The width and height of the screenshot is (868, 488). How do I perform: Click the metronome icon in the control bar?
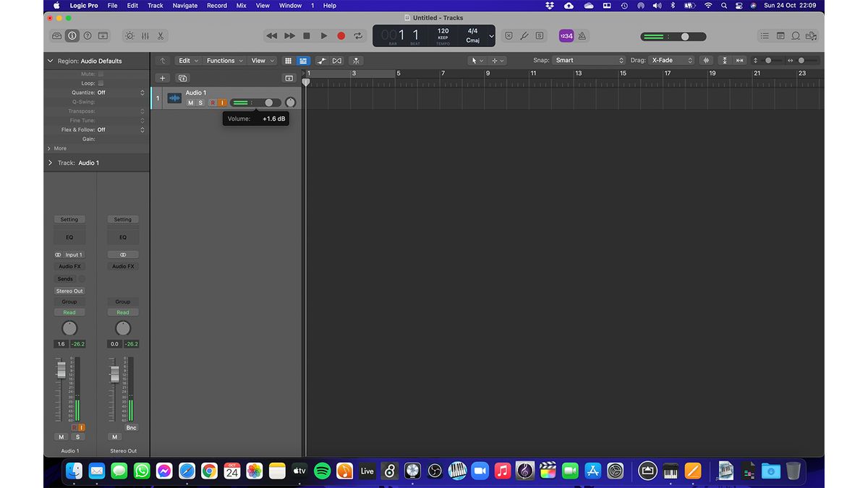point(582,35)
